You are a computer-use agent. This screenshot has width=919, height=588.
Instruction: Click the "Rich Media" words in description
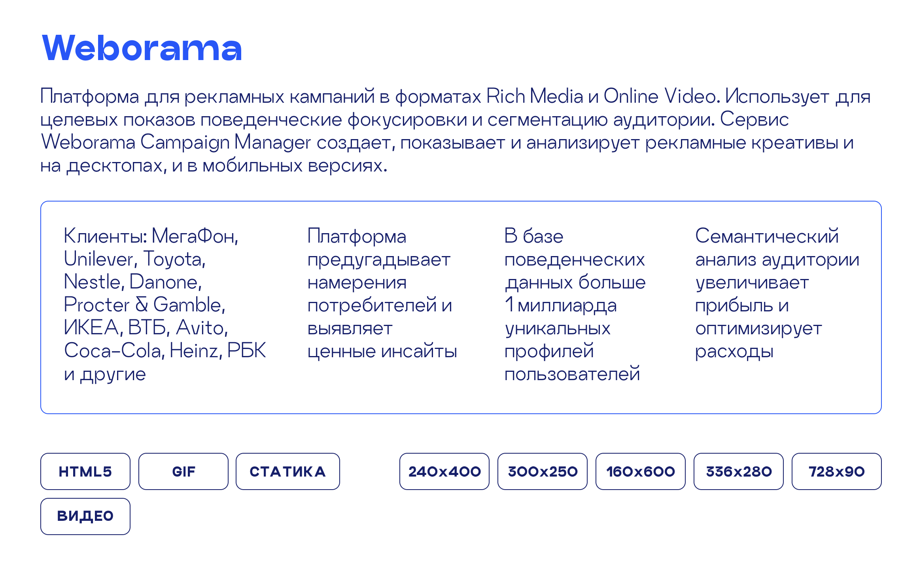coord(534,96)
